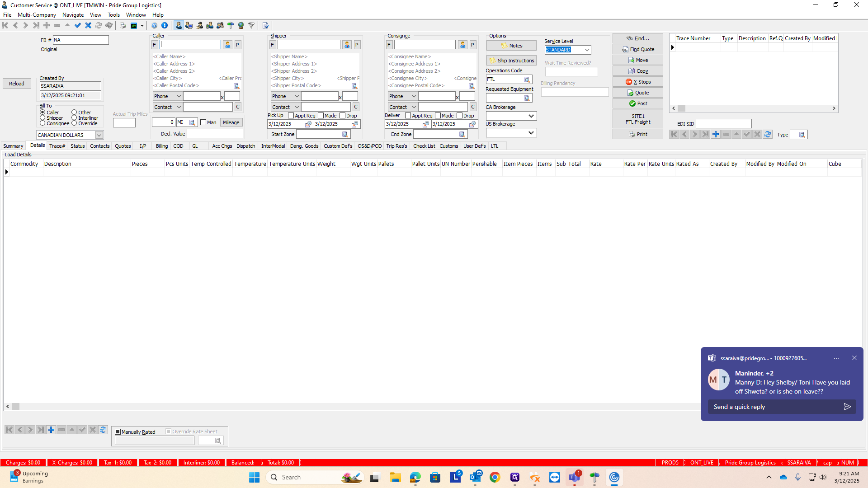
Task: Click the printer icon in toolbar
Action: [123, 26]
